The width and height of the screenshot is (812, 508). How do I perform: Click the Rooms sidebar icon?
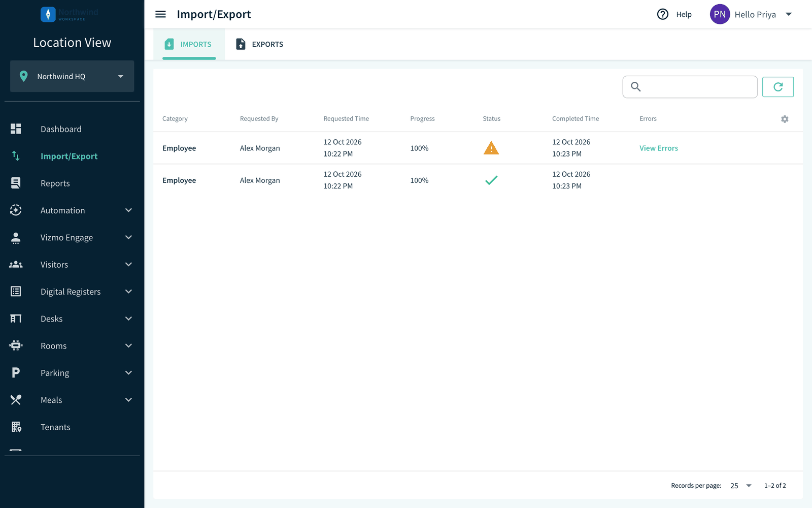pyautogui.click(x=16, y=345)
